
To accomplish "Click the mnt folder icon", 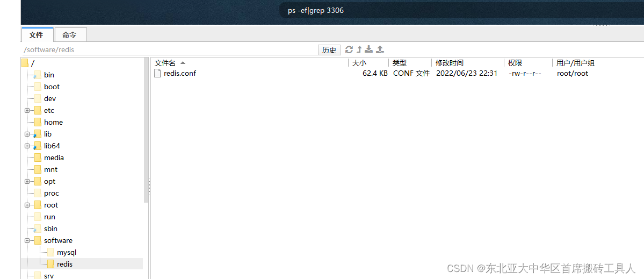I will coord(38,169).
